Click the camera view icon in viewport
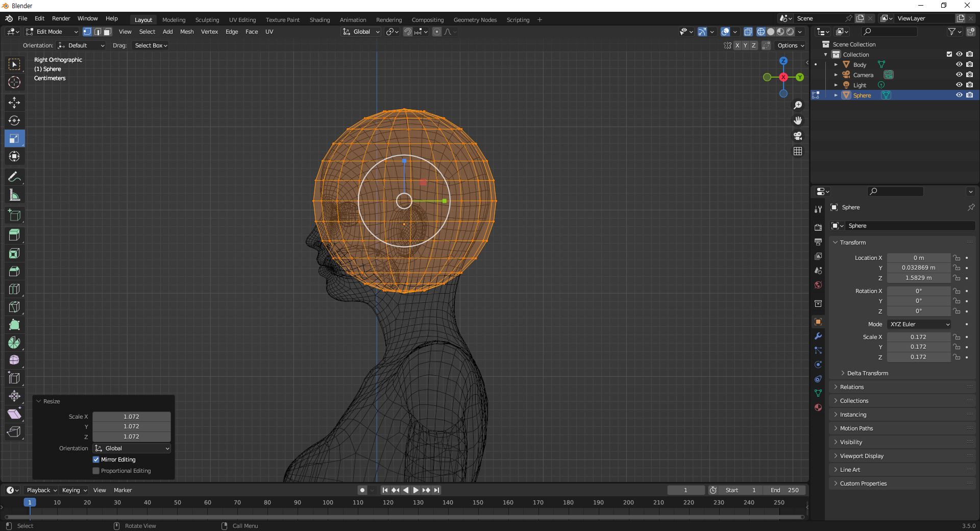Image resolution: width=980 pixels, height=531 pixels. pyautogui.click(x=798, y=136)
